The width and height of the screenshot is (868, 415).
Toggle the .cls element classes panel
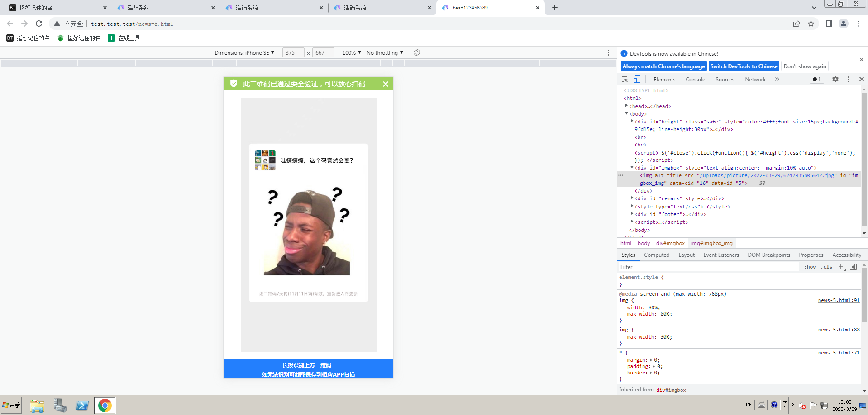tap(827, 267)
